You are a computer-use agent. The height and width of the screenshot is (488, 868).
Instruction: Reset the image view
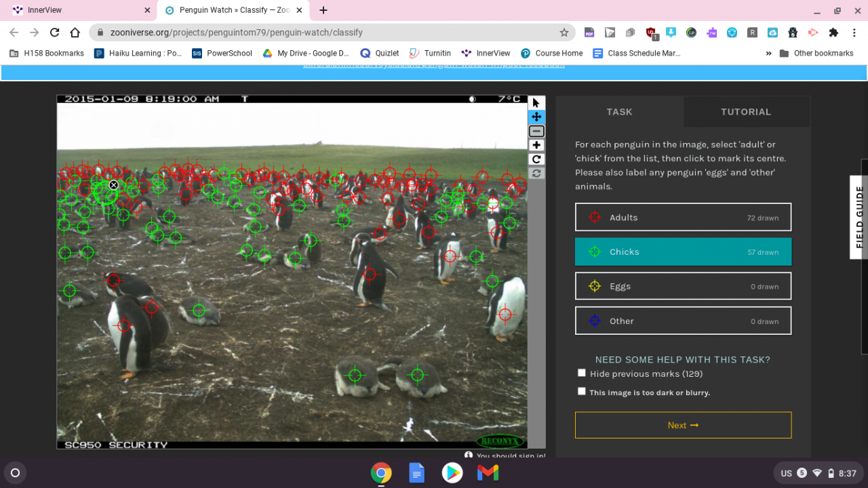click(536, 174)
